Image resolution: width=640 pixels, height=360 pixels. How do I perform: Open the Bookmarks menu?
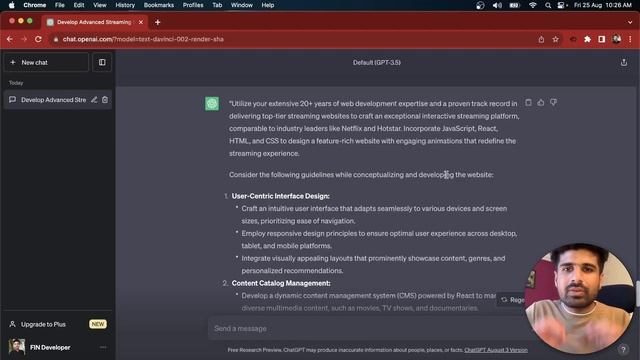coord(159,5)
